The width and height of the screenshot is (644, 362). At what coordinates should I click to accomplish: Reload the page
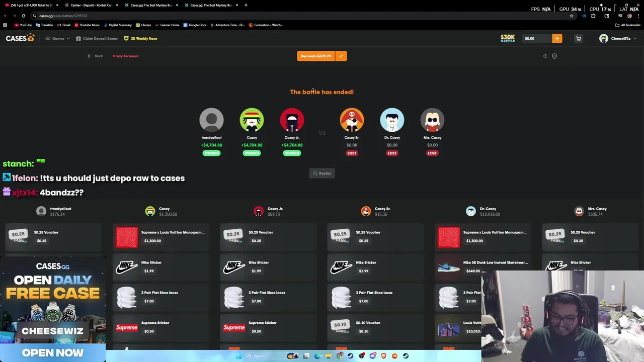point(23,16)
